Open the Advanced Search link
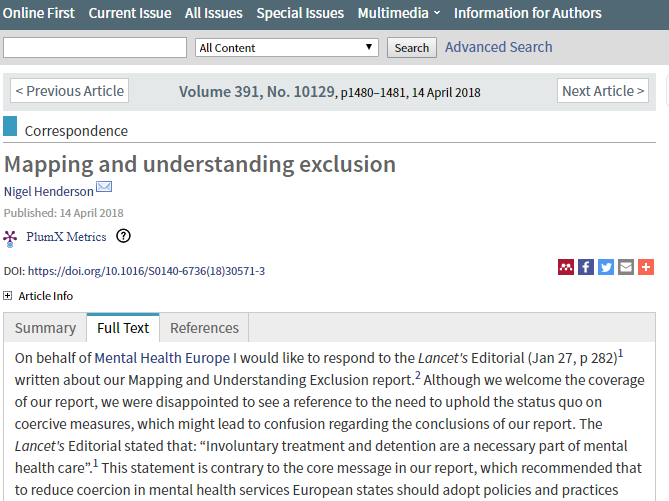This screenshot has height=501, width=669. pos(499,47)
